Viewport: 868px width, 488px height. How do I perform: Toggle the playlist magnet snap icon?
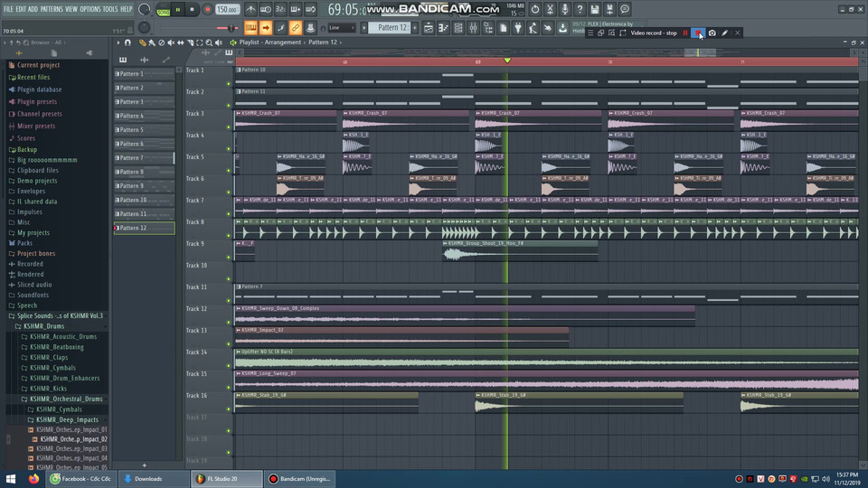(127, 42)
